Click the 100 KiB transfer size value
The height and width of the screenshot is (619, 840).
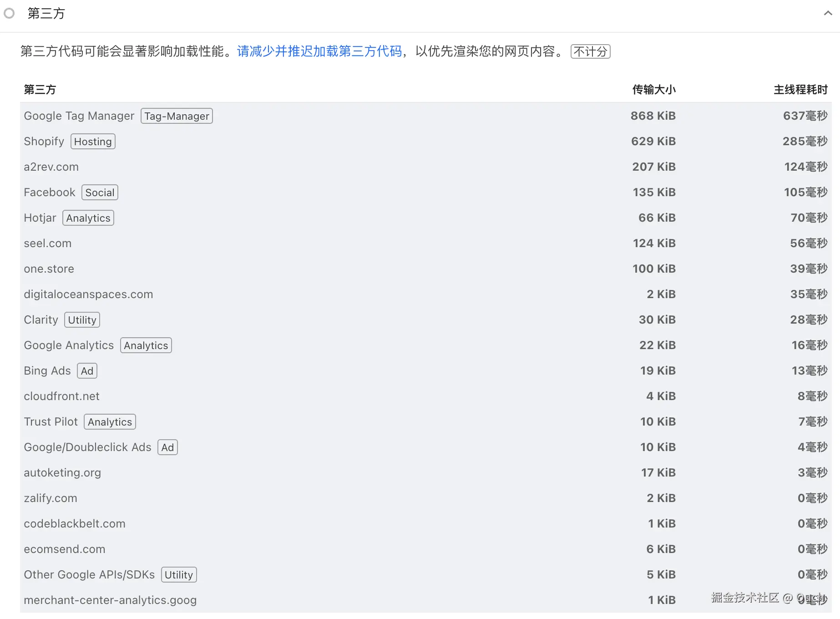click(654, 269)
